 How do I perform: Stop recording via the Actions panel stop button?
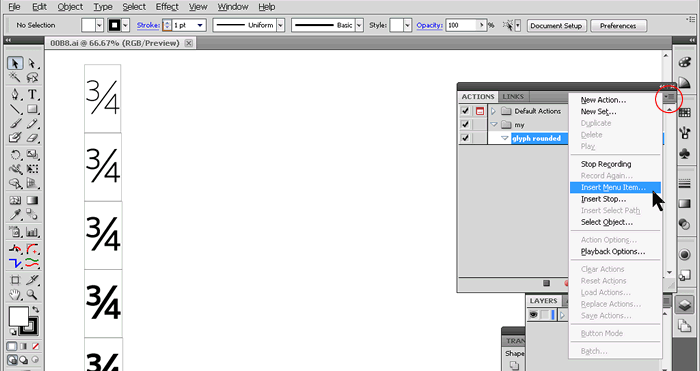(546, 283)
